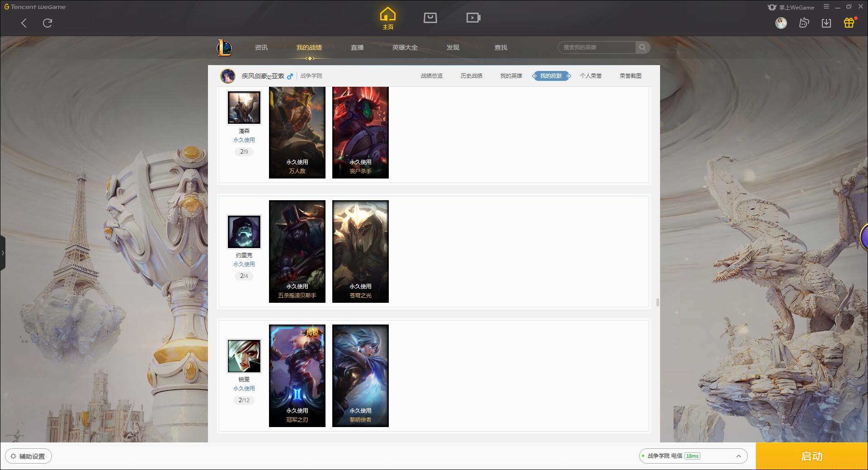Image resolution: width=868 pixels, height=470 pixels.
Task: Go back with the back arrow
Action: (x=24, y=23)
